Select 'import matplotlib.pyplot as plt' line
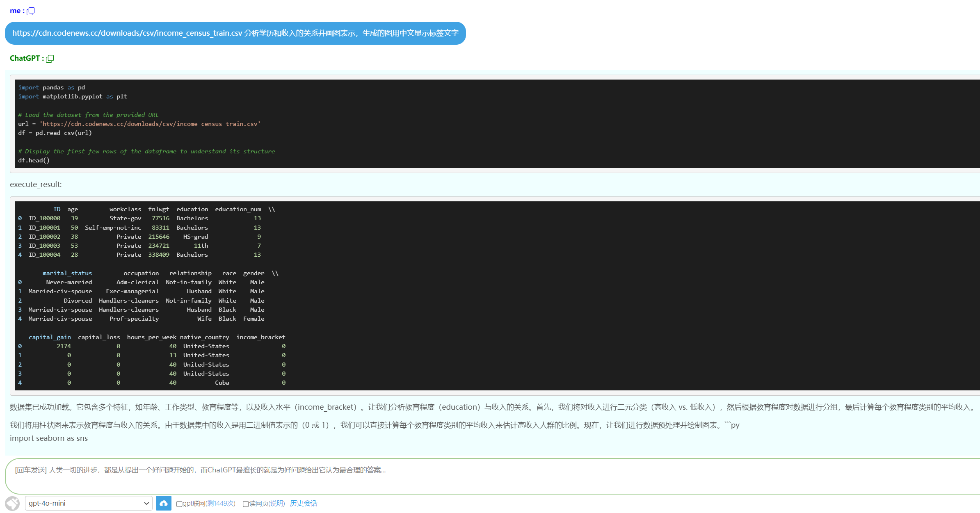Image resolution: width=980 pixels, height=513 pixels. (x=73, y=96)
